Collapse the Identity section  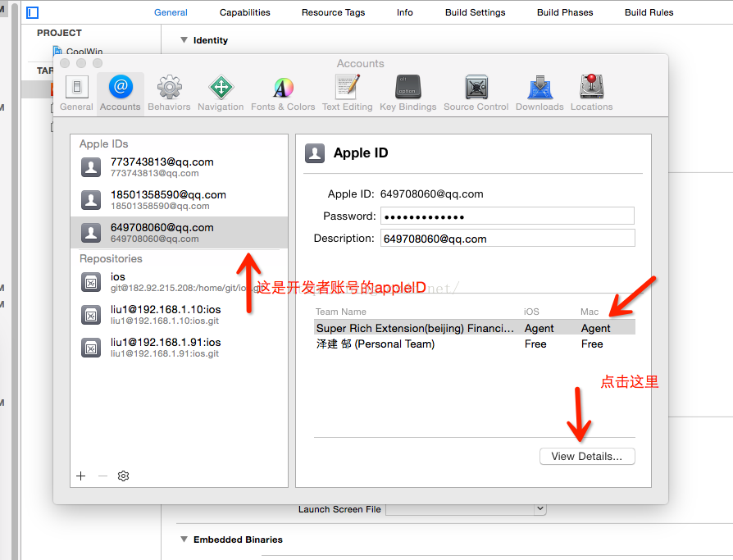click(184, 40)
